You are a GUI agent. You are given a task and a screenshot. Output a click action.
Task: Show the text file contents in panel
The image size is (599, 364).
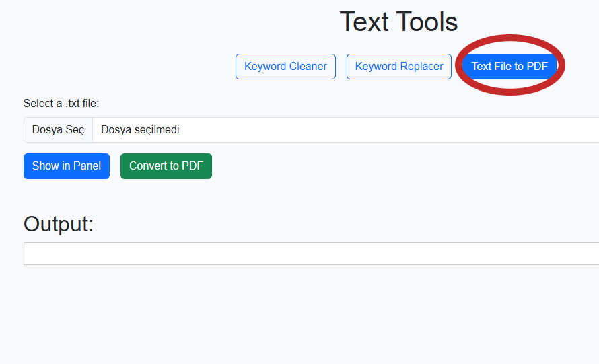pyautogui.click(x=66, y=166)
